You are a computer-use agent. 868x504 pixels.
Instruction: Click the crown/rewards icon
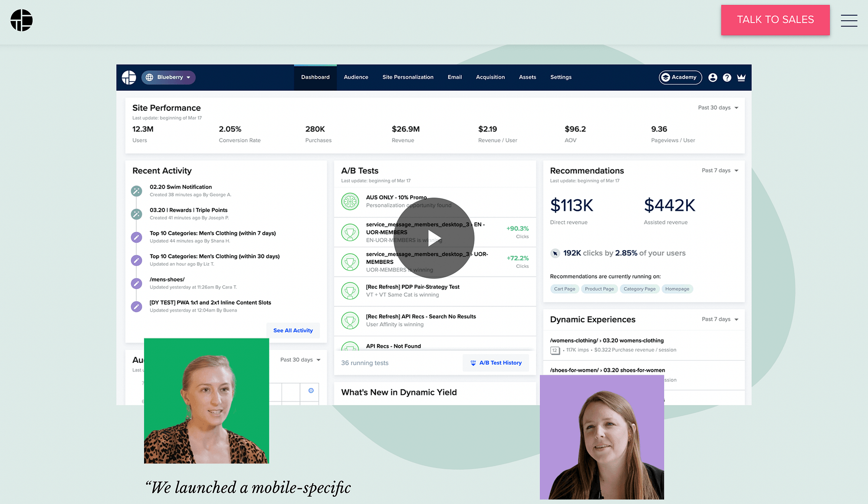[742, 77]
